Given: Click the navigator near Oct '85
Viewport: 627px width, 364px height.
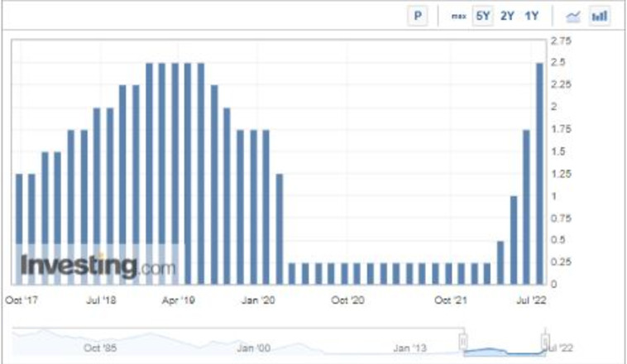Looking at the screenshot, I should 101,347.
